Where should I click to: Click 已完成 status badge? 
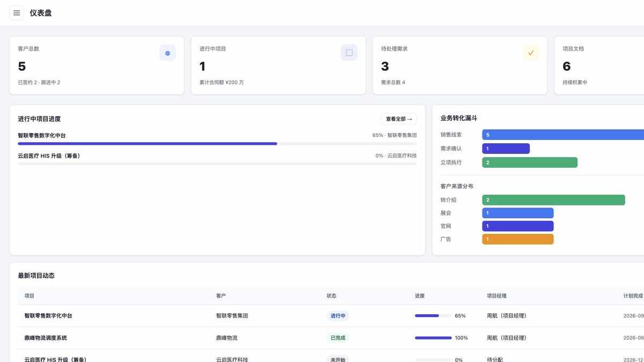pos(338,338)
